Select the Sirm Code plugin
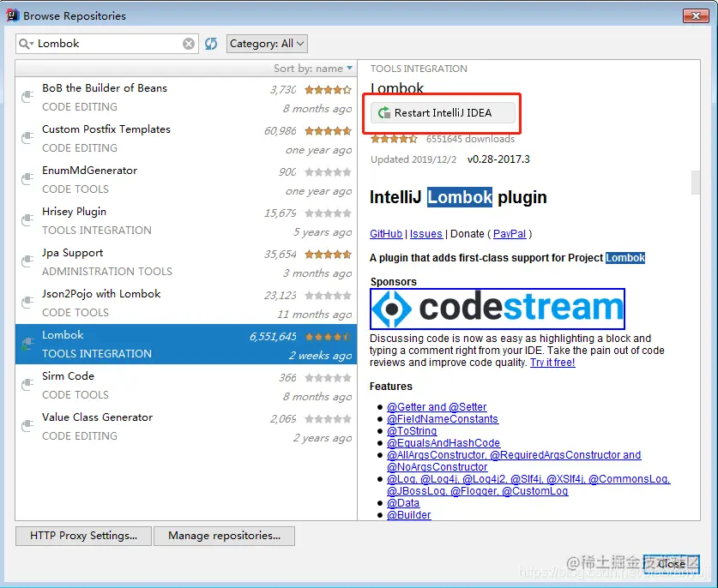The image size is (718, 588). [186, 386]
